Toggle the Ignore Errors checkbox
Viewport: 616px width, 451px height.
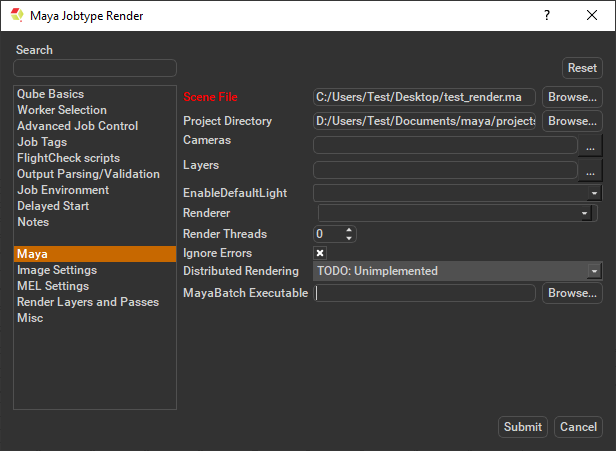coord(320,254)
